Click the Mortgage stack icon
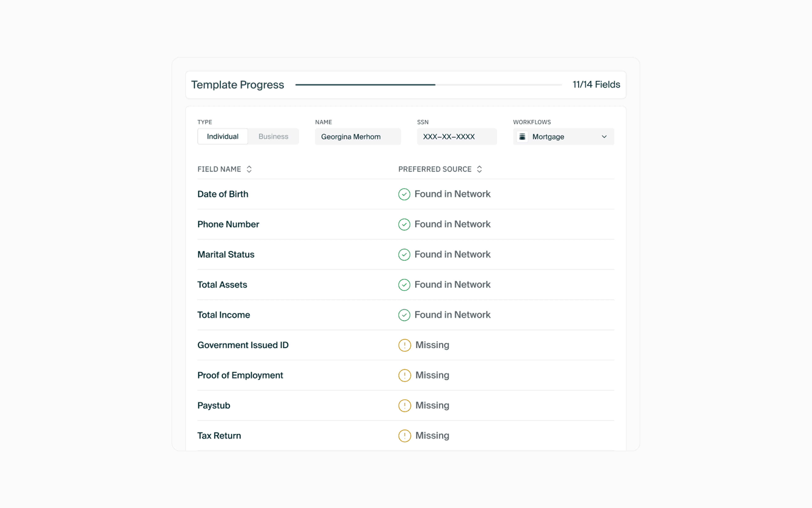The height and width of the screenshot is (508, 812). (x=522, y=137)
